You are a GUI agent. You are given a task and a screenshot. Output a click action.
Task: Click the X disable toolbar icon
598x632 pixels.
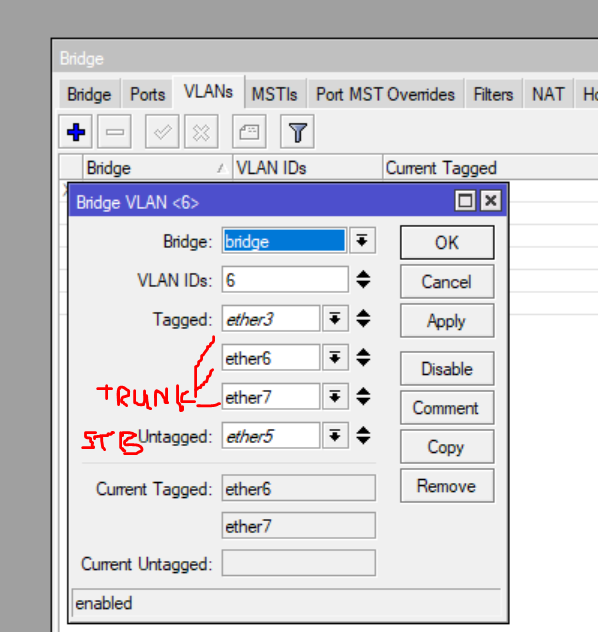201,132
